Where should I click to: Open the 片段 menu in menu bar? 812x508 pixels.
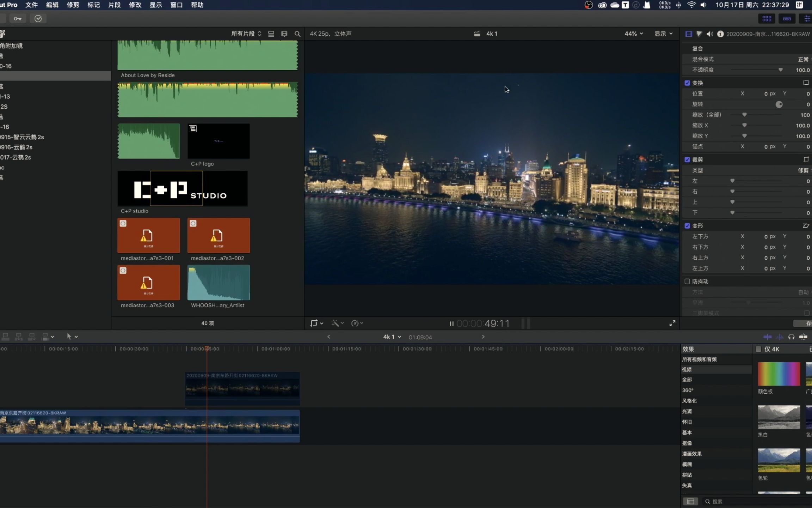[114, 5]
